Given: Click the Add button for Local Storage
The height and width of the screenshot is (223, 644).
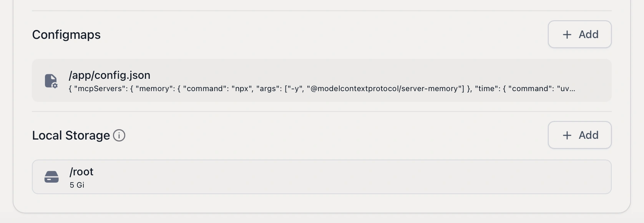Looking at the screenshot, I should [579, 135].
